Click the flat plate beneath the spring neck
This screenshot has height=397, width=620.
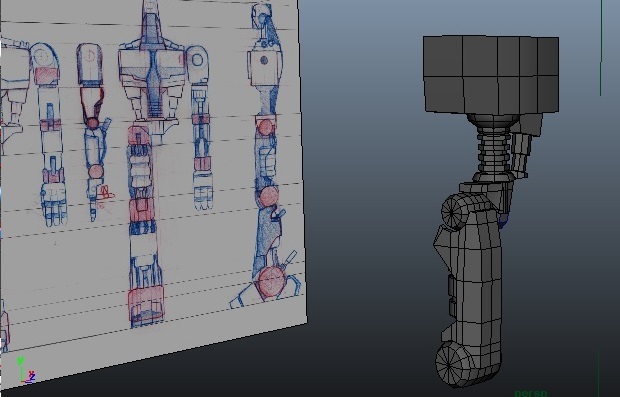[486, 187]
